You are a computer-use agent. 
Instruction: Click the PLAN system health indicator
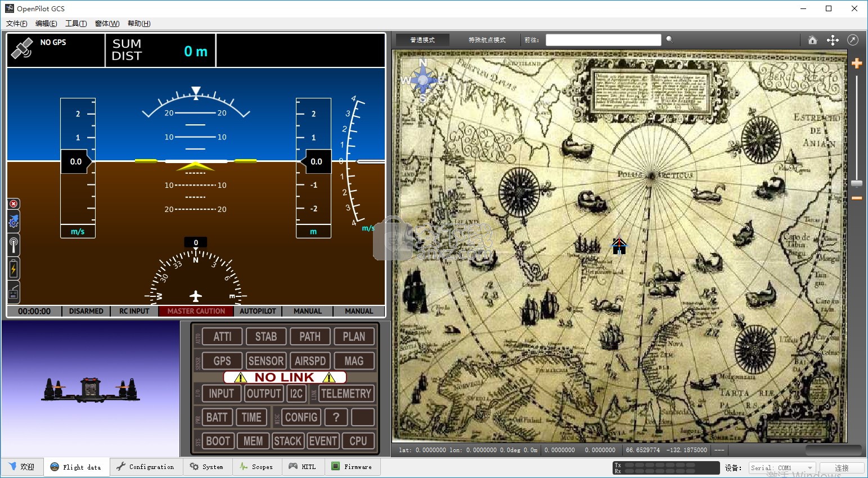(354, 336)
